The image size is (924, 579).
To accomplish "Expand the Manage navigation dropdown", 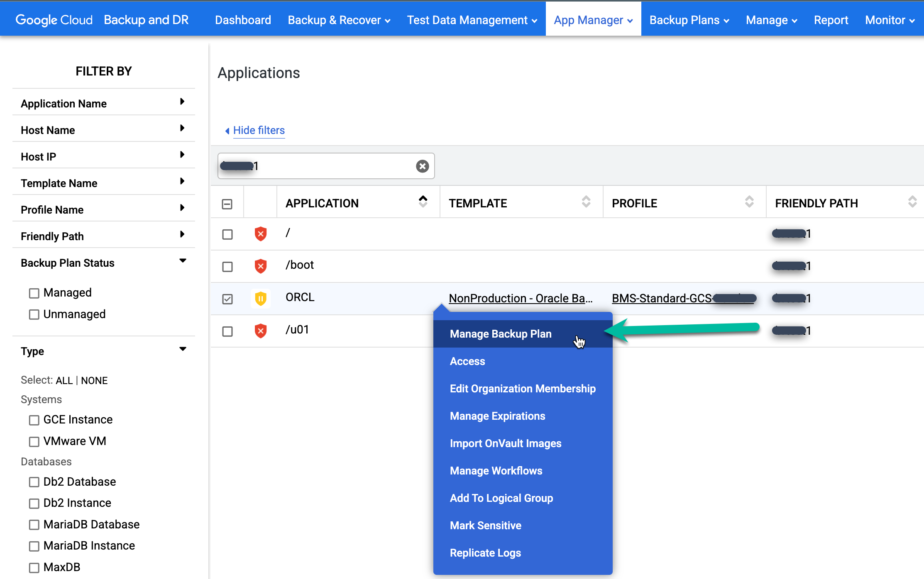I will point(771,19).
